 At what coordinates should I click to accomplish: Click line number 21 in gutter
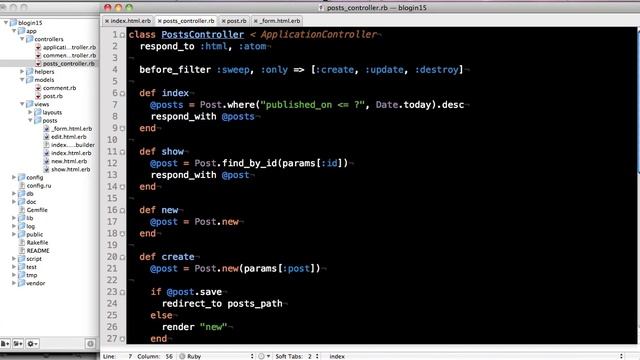pos(112,269)
